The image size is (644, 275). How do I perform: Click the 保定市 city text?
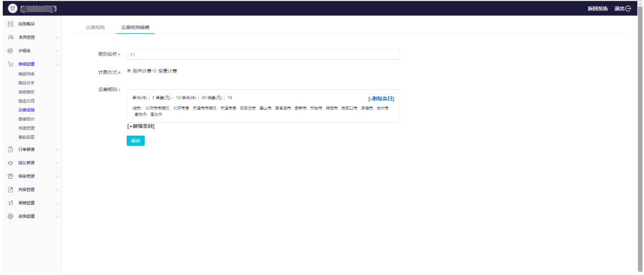[332, 108]
